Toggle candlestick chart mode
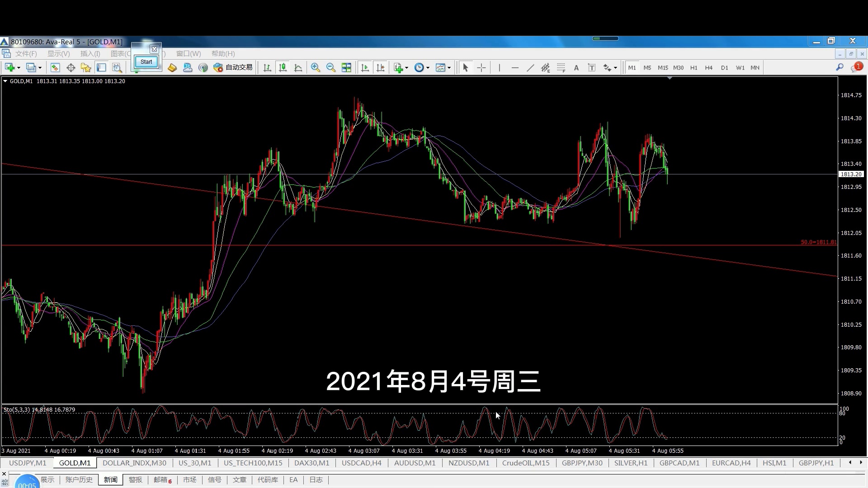868x488 pixels. (x=283, y=68)
